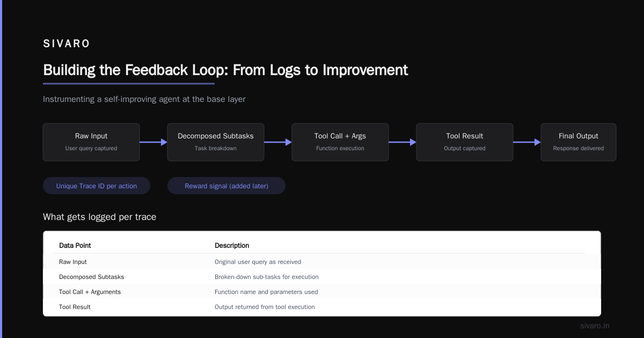The width and height of the screenshot is (644, 338).
Task: Click the Final Output flow box
Action: 579,142
